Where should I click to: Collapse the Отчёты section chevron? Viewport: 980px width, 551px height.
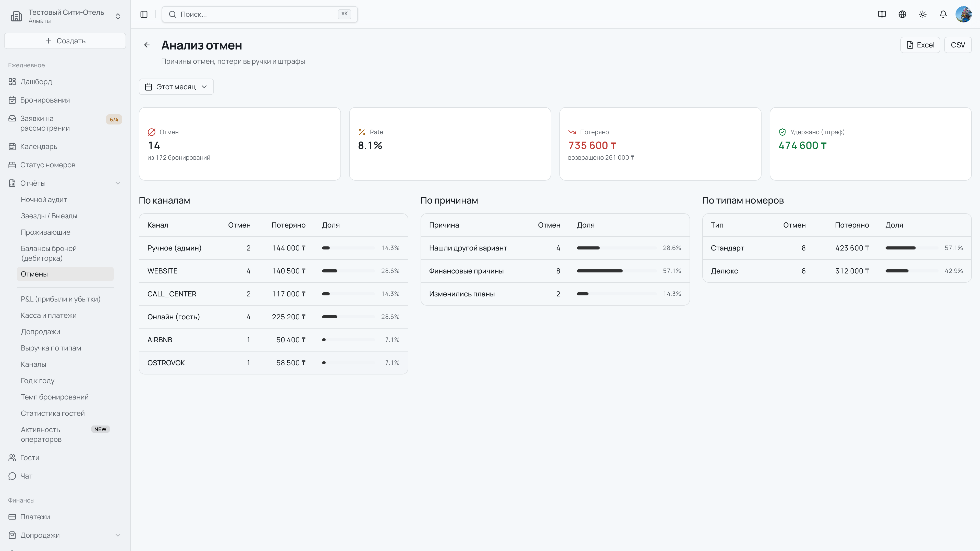click(118, 183)
